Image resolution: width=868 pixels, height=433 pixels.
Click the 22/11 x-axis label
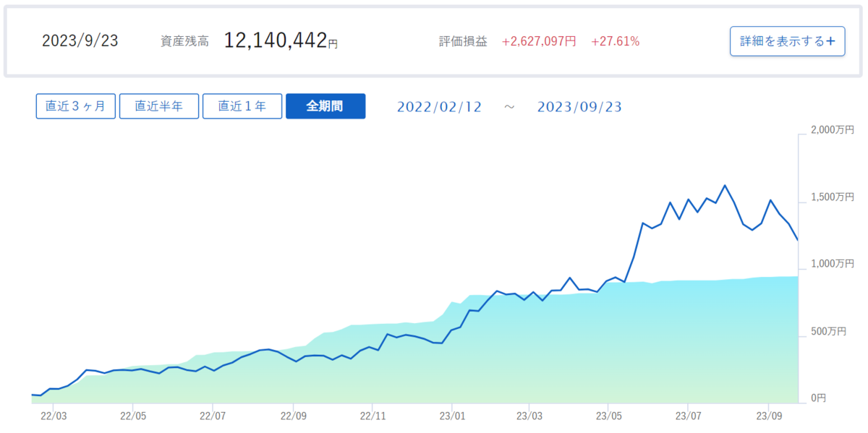(372, 416)
